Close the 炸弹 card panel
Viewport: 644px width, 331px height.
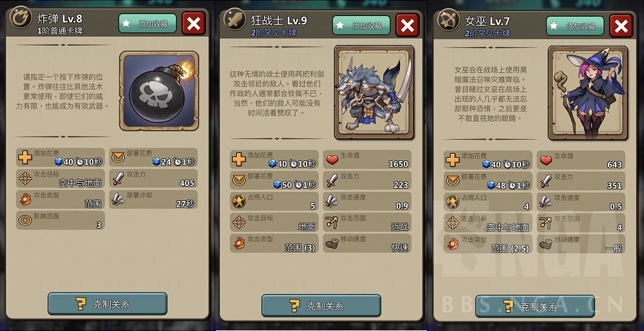pos(194,24)
